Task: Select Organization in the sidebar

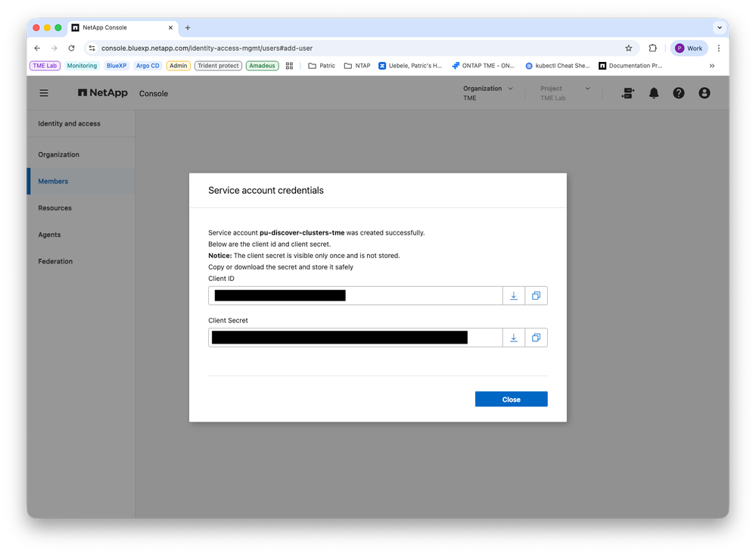Action: tap(59, 154)
